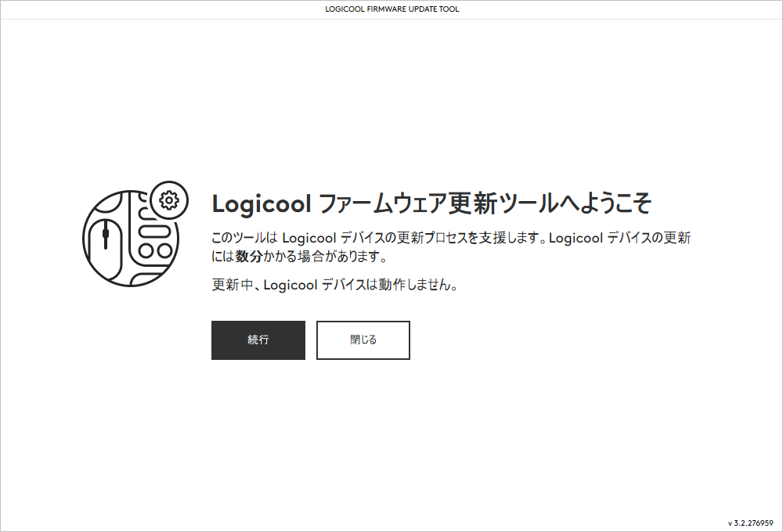Click the 閉じる (Close) button

pos(363,340)
